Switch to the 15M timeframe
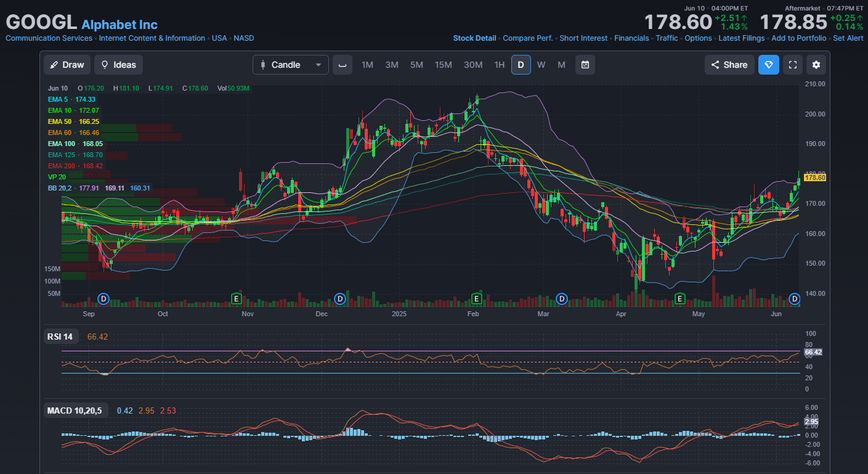 coord(444,65)
